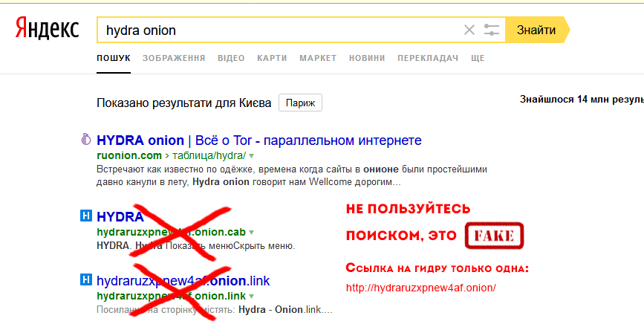Viewport: 644px width, 330px height.
Task: Click the snippet Показать менюСкрыть меню
Action: pos(230,246)
